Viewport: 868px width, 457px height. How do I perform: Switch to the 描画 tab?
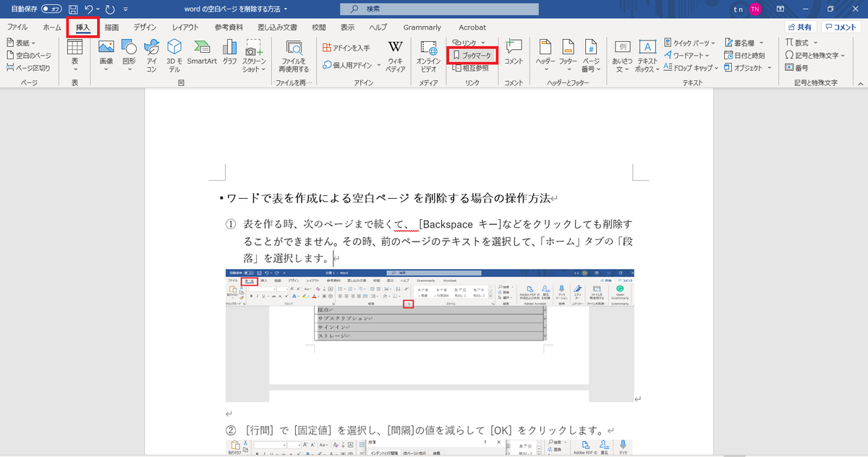click(111, 27)
